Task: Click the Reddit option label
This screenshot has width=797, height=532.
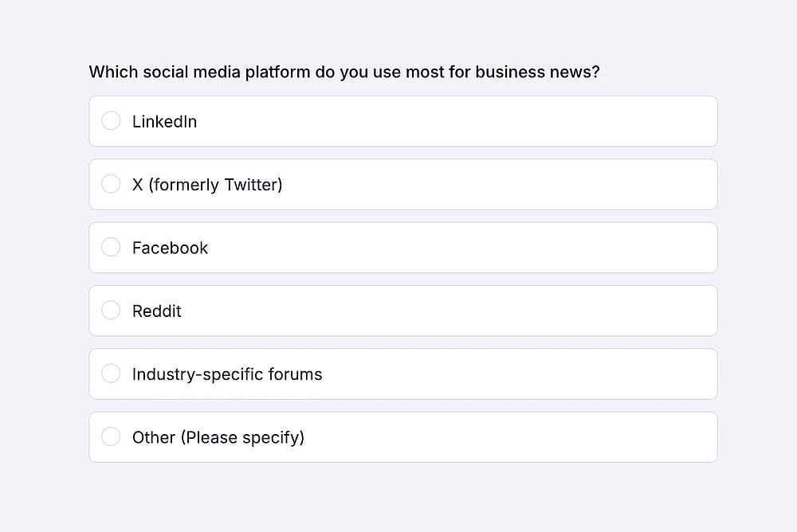Action: [x=156, y=311]
